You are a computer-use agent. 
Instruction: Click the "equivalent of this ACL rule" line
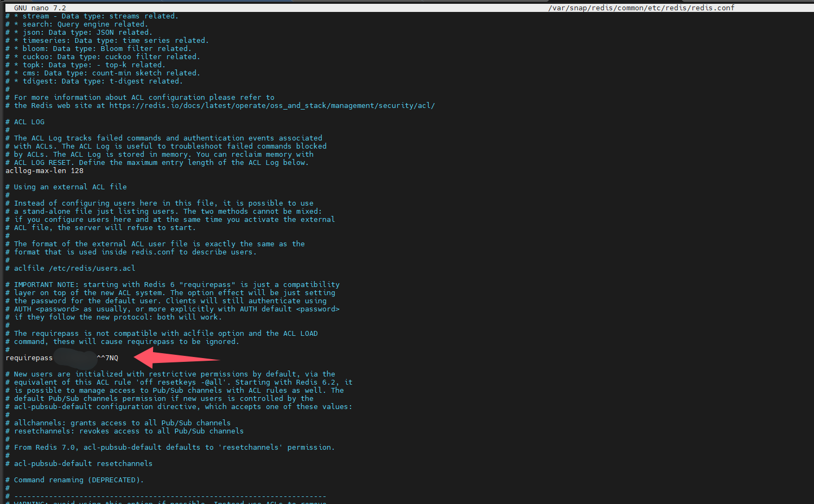179,382
